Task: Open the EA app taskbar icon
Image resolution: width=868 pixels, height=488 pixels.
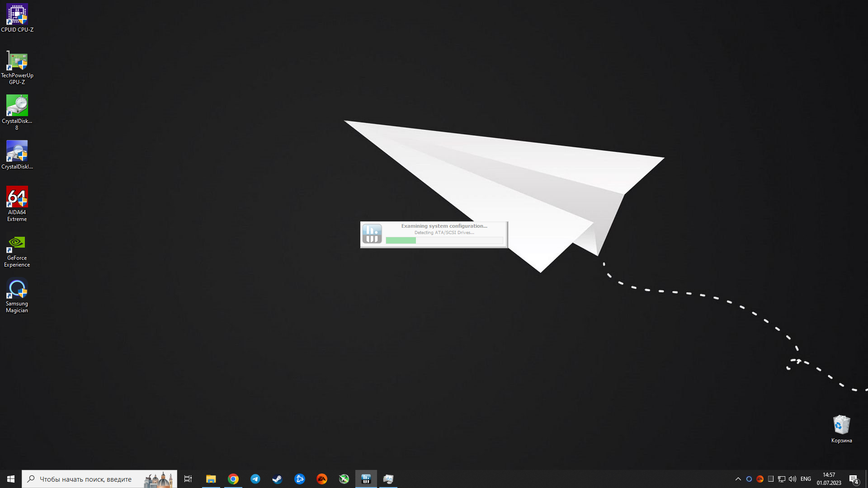Action: coord(322,479)
